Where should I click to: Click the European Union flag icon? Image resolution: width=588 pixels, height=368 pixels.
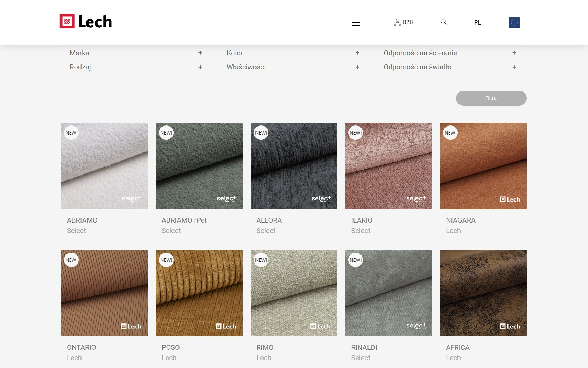click(x=514, y=23)
